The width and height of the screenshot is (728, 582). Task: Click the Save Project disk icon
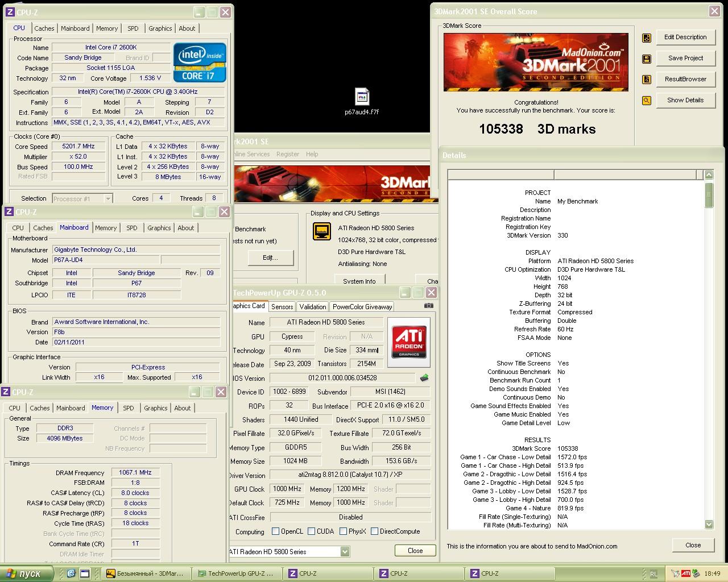[646, 59]
